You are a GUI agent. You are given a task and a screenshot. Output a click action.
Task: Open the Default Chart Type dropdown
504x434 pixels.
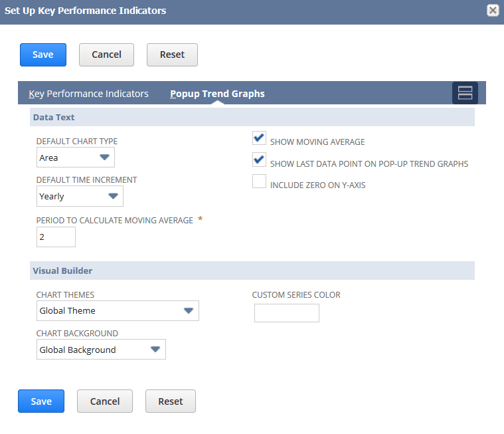click(x=76, y=158)
